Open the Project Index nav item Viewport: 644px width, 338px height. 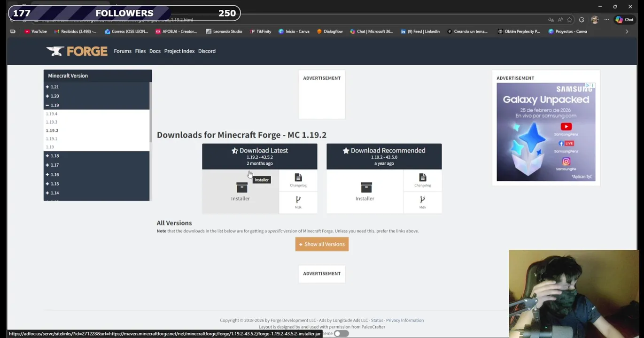click(x=179, y=51)
